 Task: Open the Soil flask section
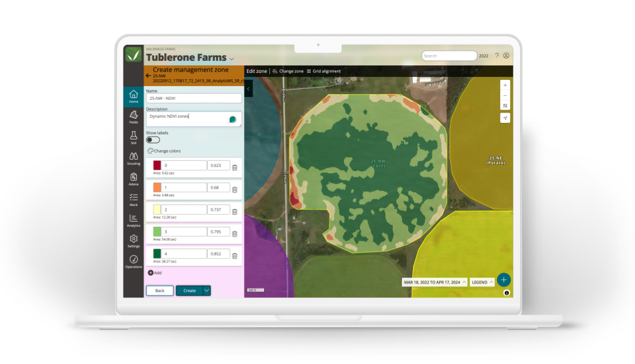point(134,138)
